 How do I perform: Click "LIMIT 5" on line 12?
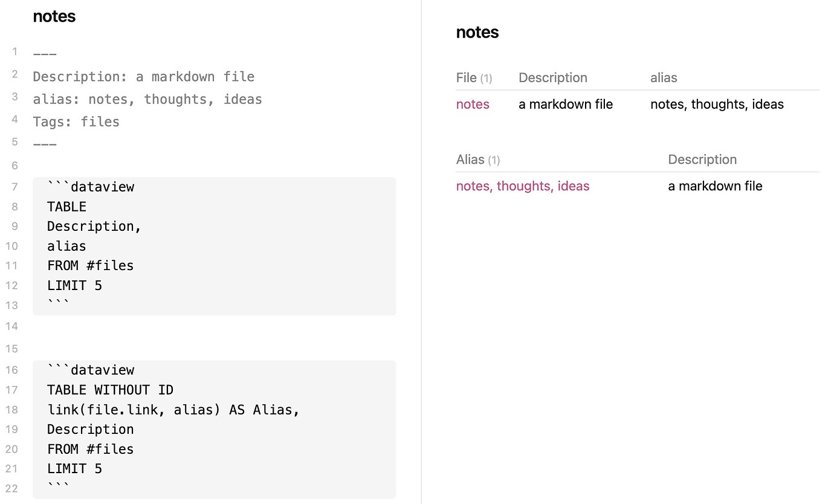click(x=74, y=285)
